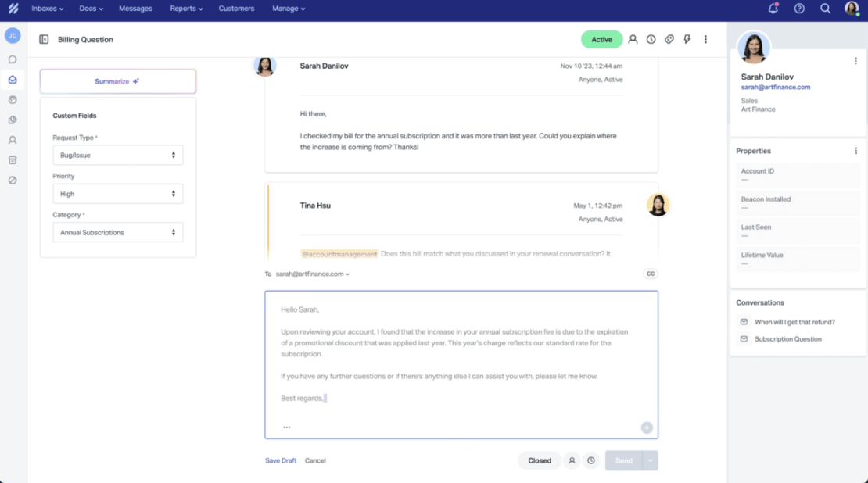This screenshot has width=868, height=483.
Task: Open chats from the left sidebar speech bubble
Action: 12,59
